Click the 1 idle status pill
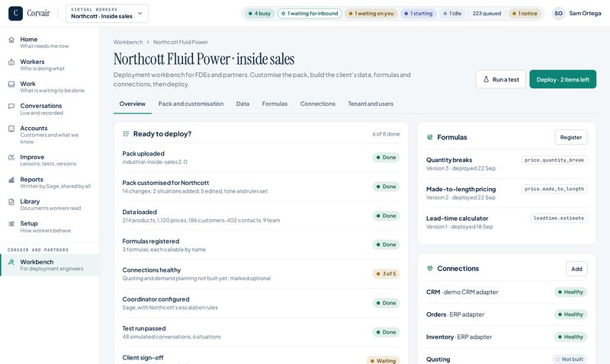 tap(452, 13)
